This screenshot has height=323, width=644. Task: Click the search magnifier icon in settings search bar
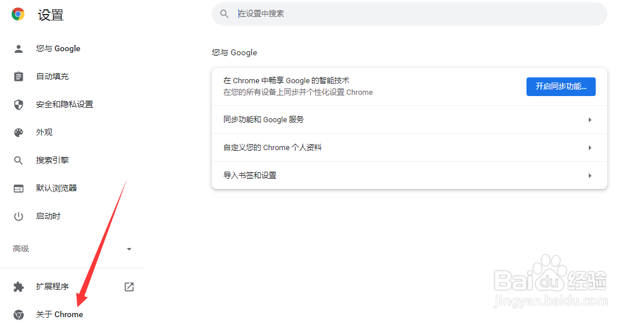(x=224, y=14)
